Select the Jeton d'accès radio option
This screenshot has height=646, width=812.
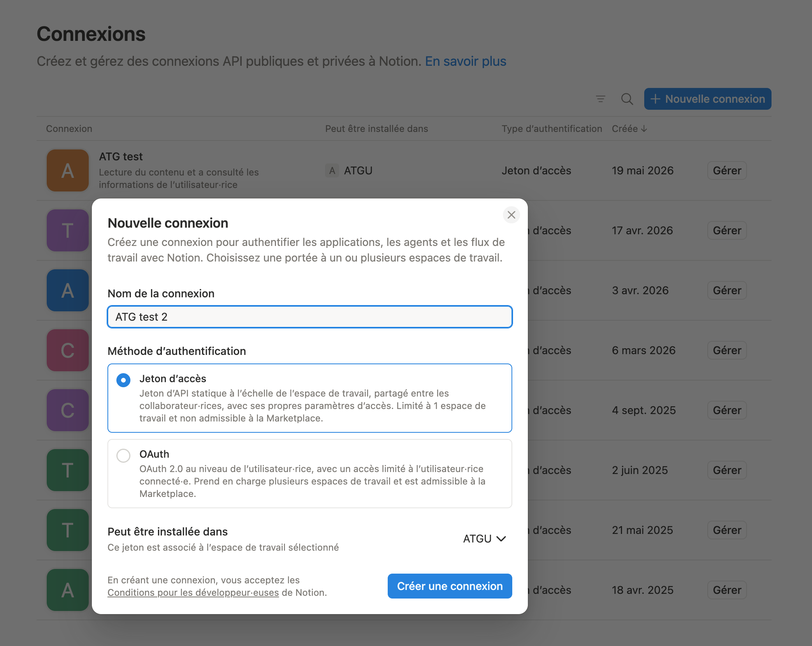tap(123, 380)
